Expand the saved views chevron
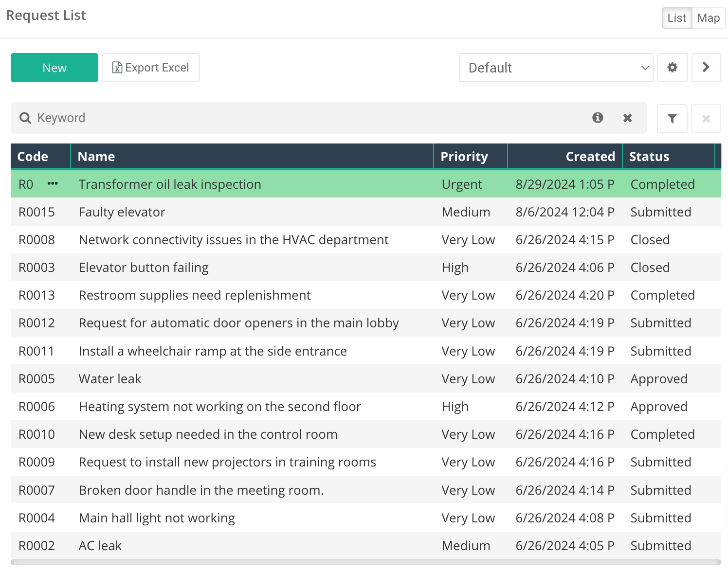 point(644,68)
